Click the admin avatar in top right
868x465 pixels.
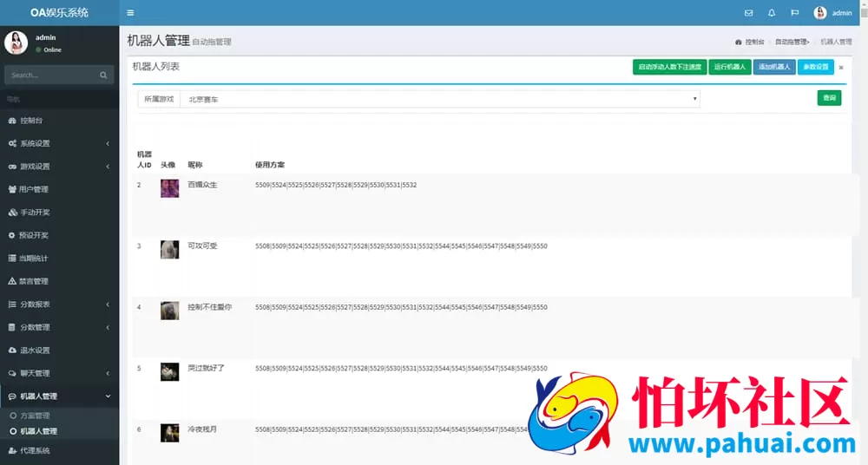[x=820, y=13]
